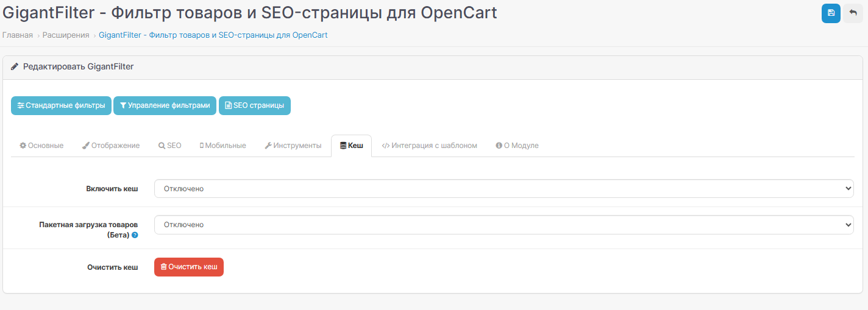
Task: Switch to the Инструменты tab
Action: 293,146
